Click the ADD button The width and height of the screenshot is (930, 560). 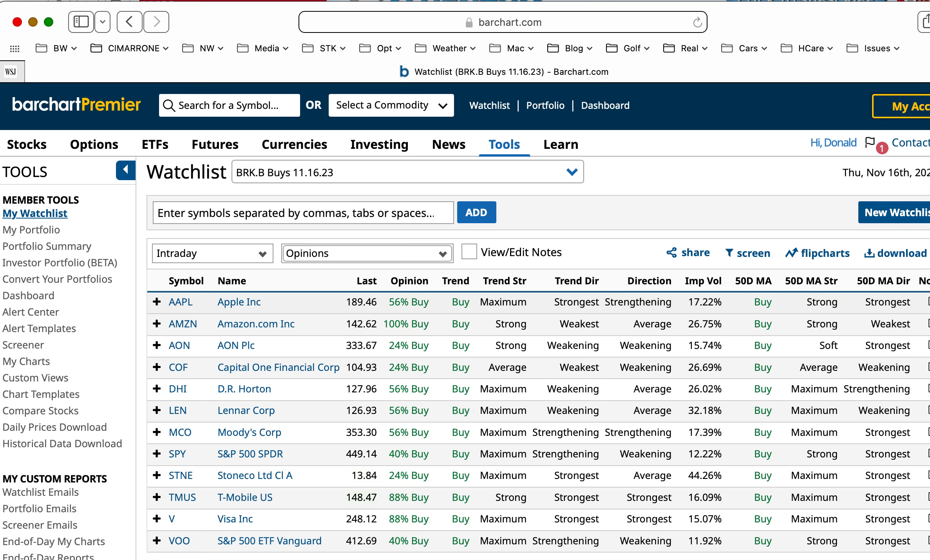click(x=476, y=212)
